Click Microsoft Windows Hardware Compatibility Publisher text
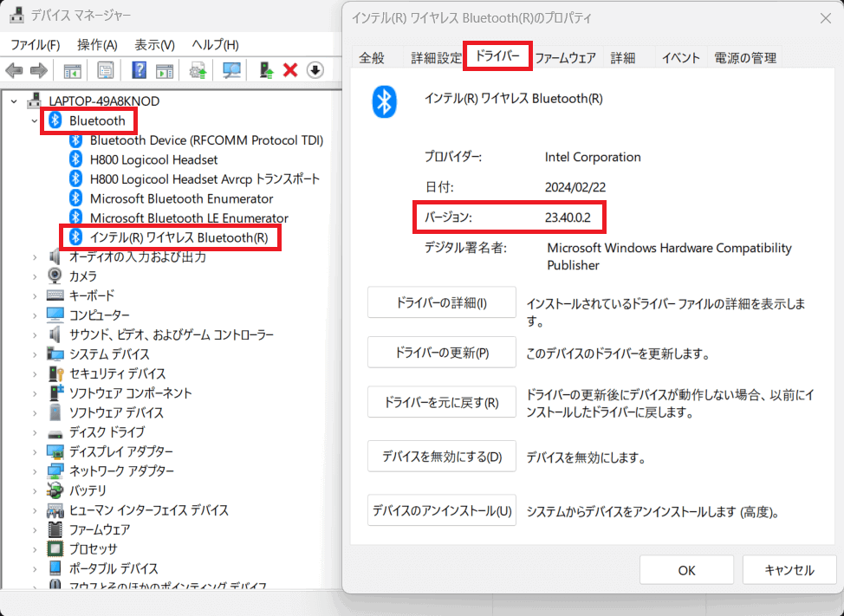 tap(669, 256)
